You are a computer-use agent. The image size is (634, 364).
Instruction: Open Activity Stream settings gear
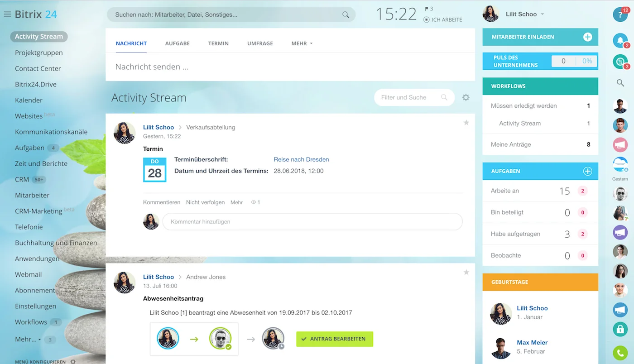pyautogui.click(x=466, y=97)
